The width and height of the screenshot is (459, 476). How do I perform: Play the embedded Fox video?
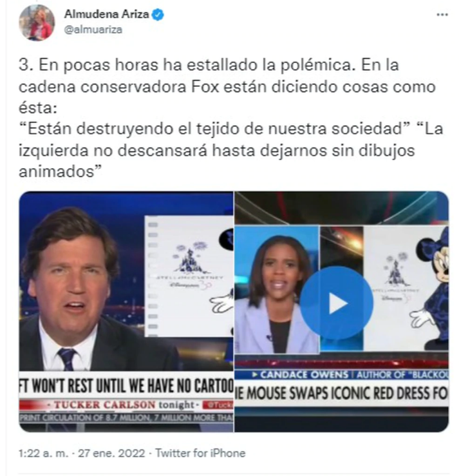click(337, 303)
